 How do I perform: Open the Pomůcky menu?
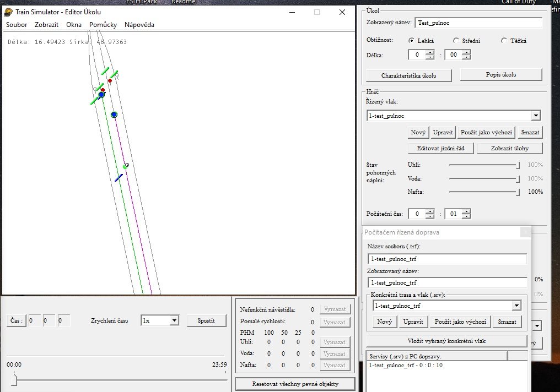tap(103, 25)
